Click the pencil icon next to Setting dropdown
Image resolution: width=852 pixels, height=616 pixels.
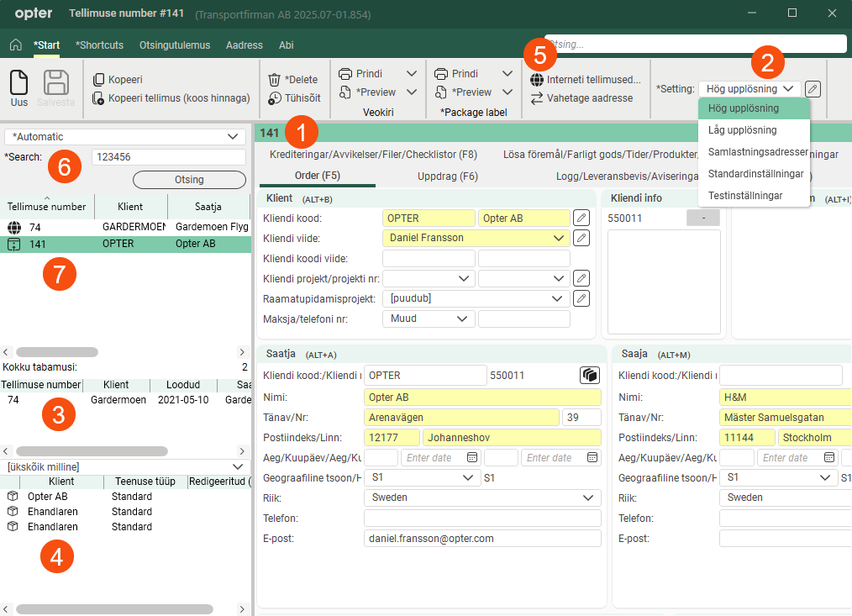813,89
